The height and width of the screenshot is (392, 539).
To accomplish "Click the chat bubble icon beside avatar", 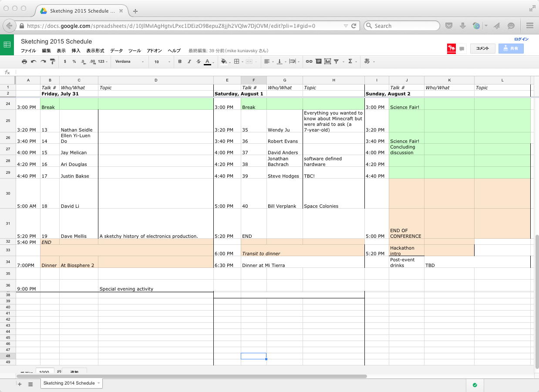I will (x=462, y=49).
